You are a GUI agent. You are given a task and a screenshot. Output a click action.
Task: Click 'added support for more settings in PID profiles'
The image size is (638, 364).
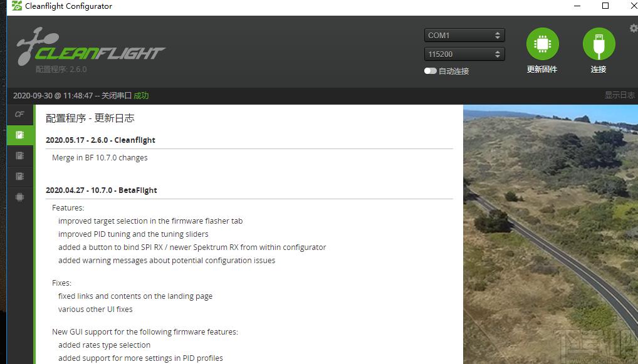tap(140, 358)
